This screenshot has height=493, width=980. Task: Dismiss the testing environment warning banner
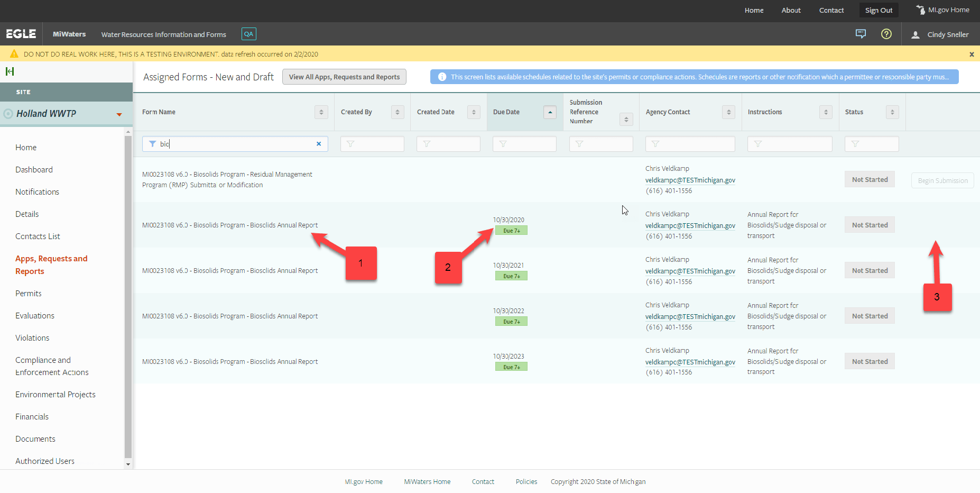coord(972,54)
